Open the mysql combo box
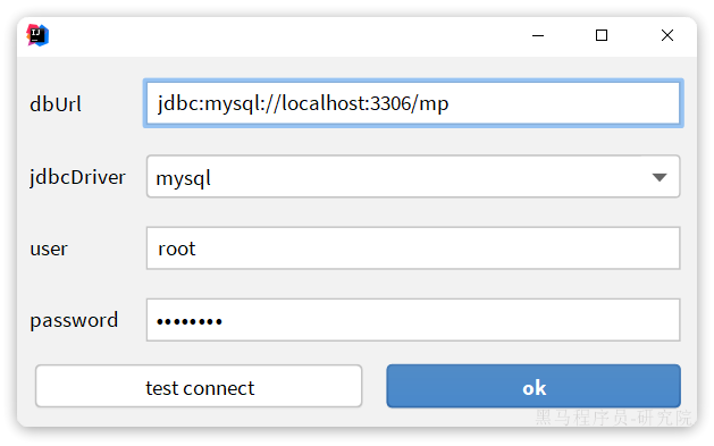 (x=400, y=177)
